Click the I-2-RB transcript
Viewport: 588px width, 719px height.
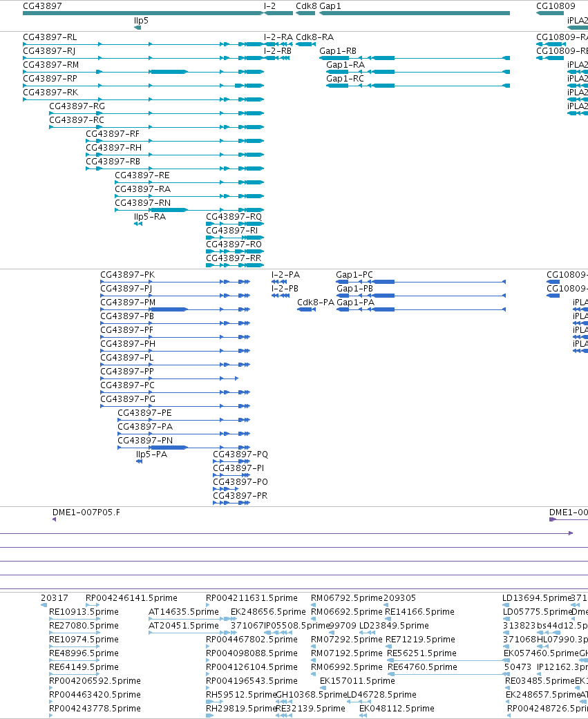(x=276, y=58)
